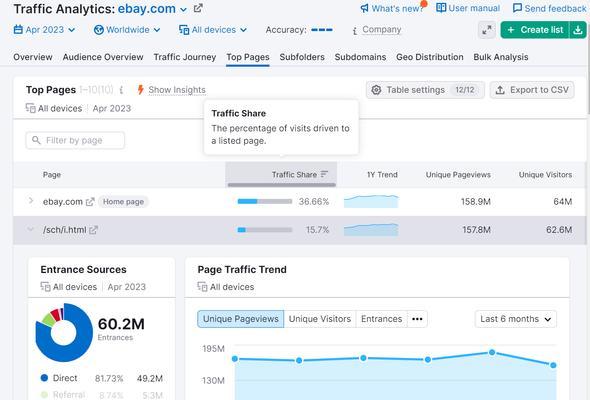Image resolution: width=590 pixels, height=400 pixels.
Task: Click the expand to fullscreen arrows icon
Action: [x=487, y=30]
